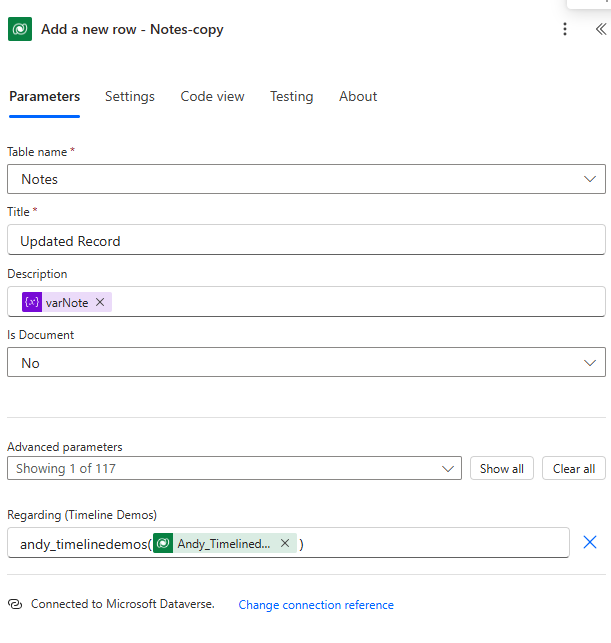The image size is (611, 643).
Task: Click the Regarding (Timeline Demos) label
Action: [x=82, y=515]
